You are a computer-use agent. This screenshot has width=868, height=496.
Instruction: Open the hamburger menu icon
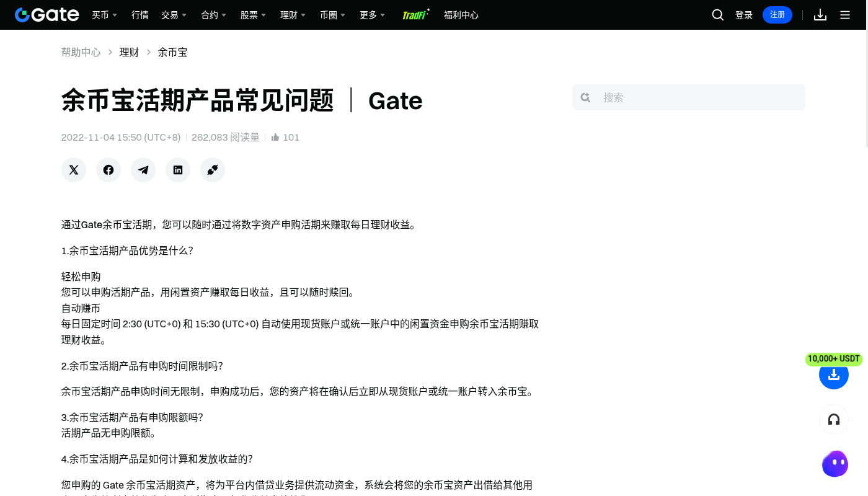coord(845,15)
